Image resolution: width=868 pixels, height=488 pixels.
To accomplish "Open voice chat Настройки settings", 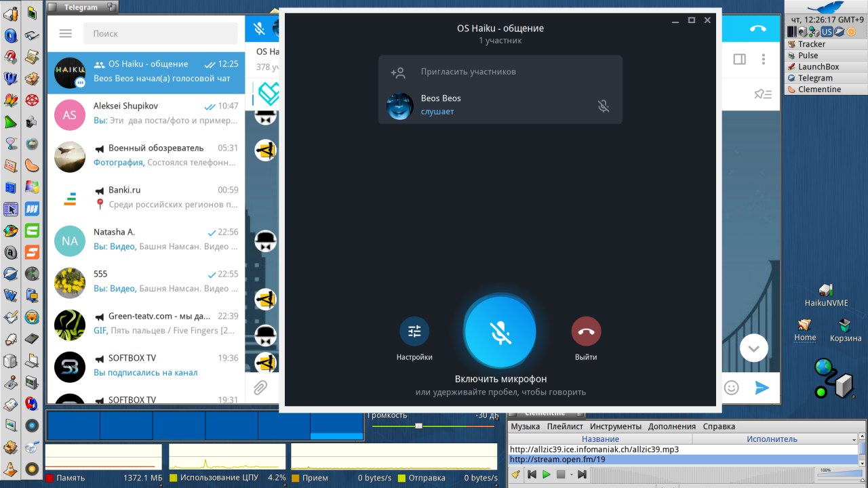I will [x=414, y=332].
